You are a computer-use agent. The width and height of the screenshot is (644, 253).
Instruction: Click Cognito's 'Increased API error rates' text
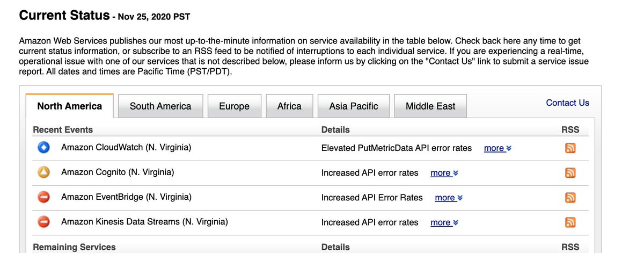[x=370, y=173]
